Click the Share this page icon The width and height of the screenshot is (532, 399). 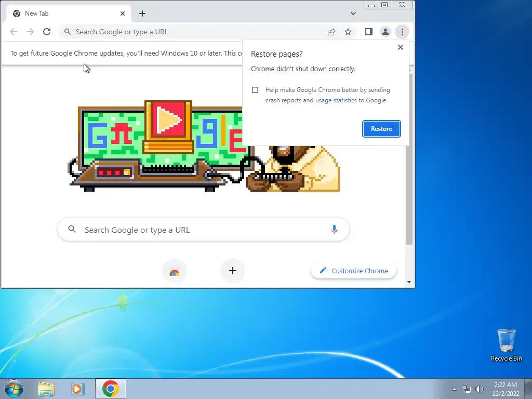(331, 32)
